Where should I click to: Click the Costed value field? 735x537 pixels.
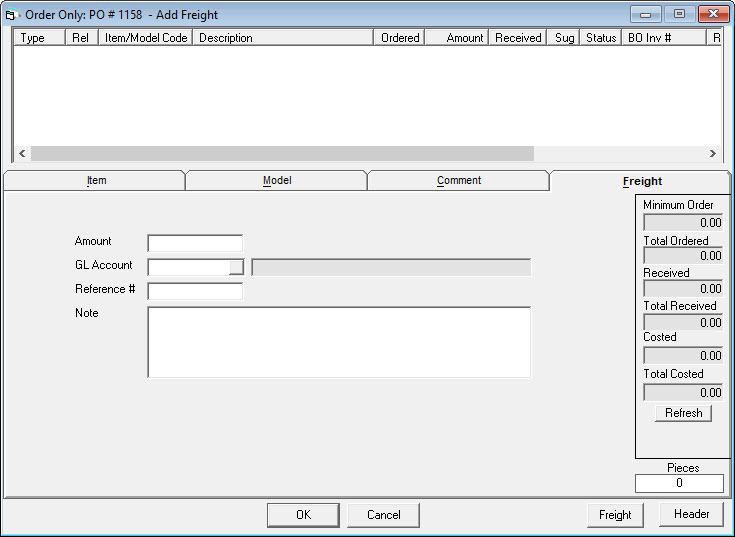pyautogui.click(x=683, y=356)
